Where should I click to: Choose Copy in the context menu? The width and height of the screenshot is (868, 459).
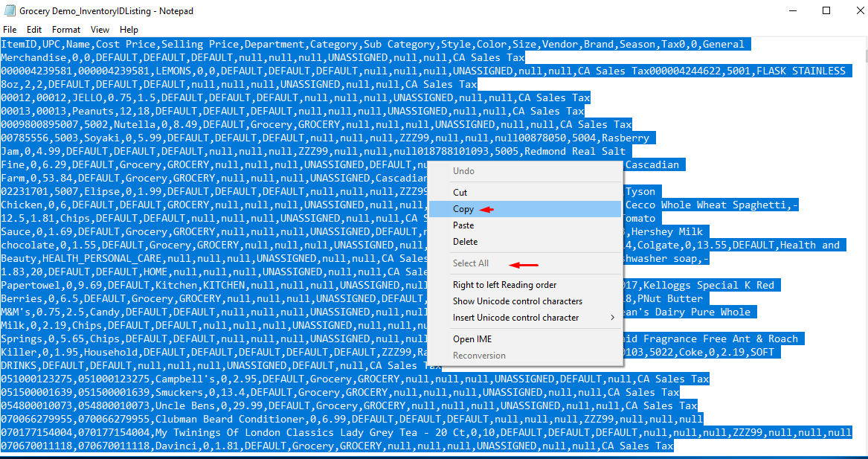(525, 209)
